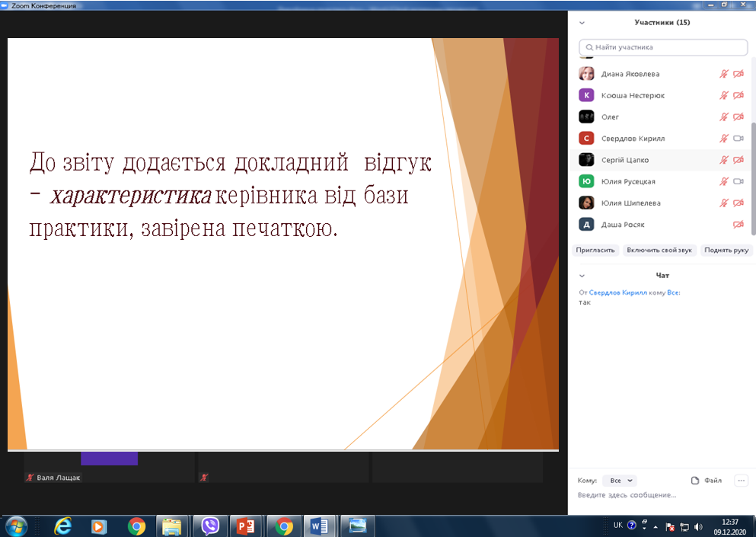
Task: Toggle raise hand with Поднять руку
Action: (x=726, y=250)
